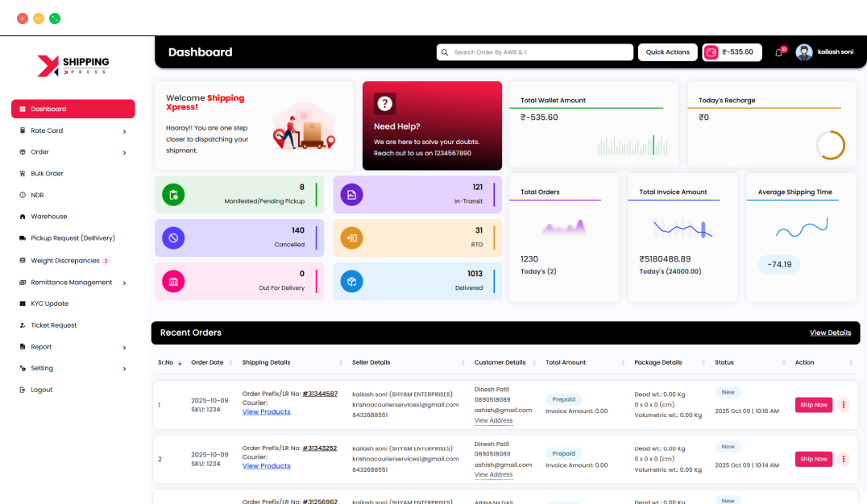The width and height of the screenshot is (867, 504).
Task: Open Weight Discrepancies from the sidebar
Action: 64,261
